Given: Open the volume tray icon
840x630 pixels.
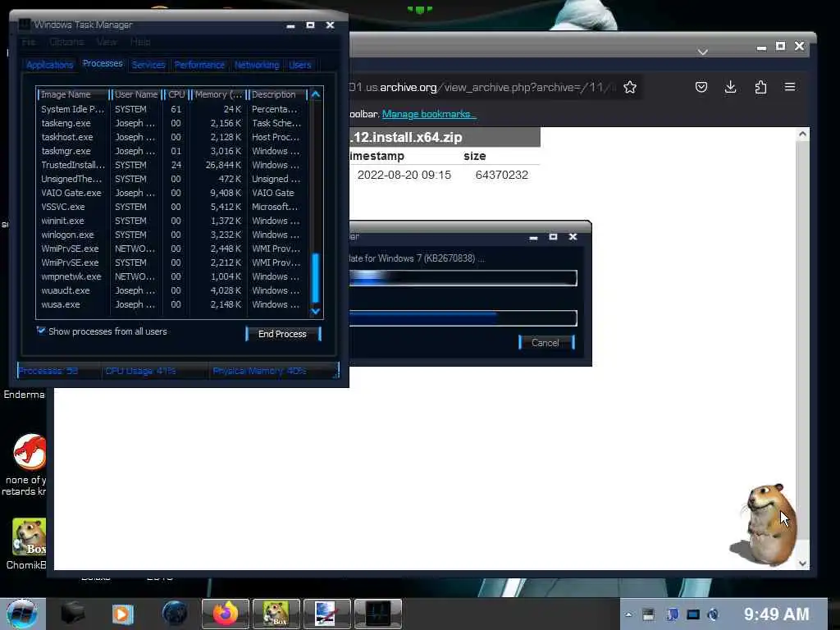Looking at the screenshot, I should (714, 614).
